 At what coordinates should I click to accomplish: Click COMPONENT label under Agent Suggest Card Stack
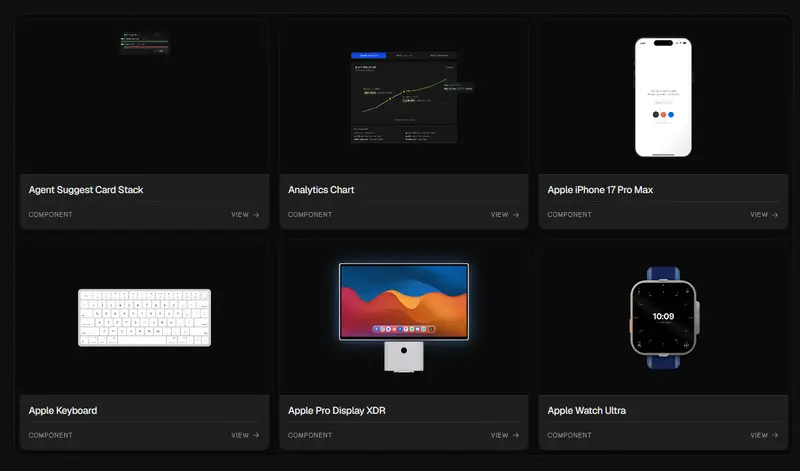coord(51,215)
